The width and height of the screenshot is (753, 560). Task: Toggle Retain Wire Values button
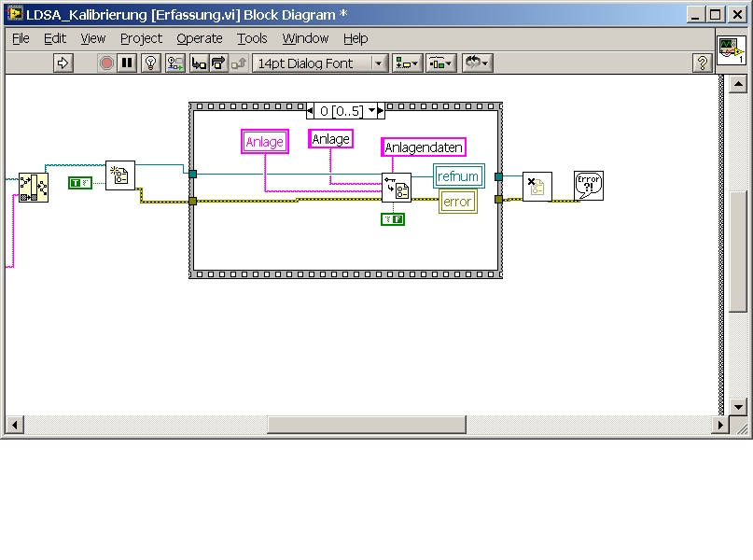tap(174, 63)
